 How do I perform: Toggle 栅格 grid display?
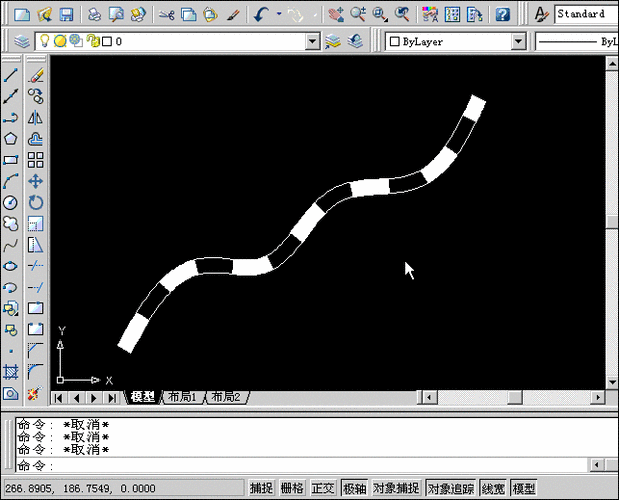pyautogui.click(x=292, y=488)
